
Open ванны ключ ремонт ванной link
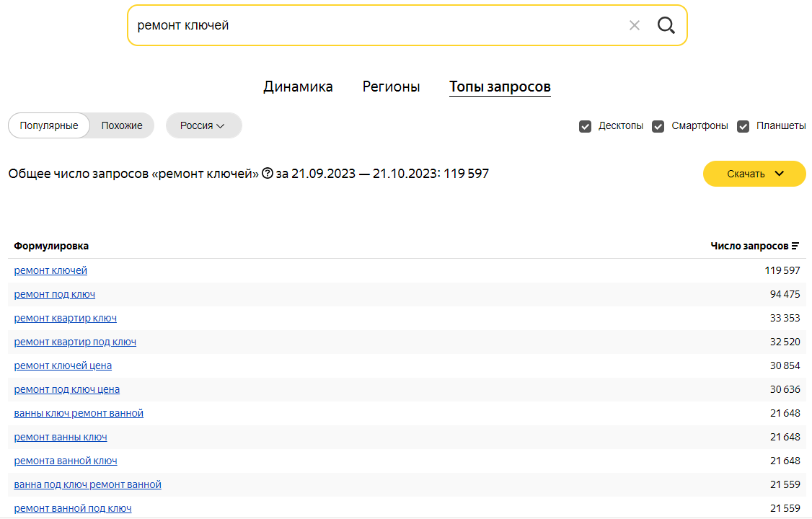[x=79, y=414]
